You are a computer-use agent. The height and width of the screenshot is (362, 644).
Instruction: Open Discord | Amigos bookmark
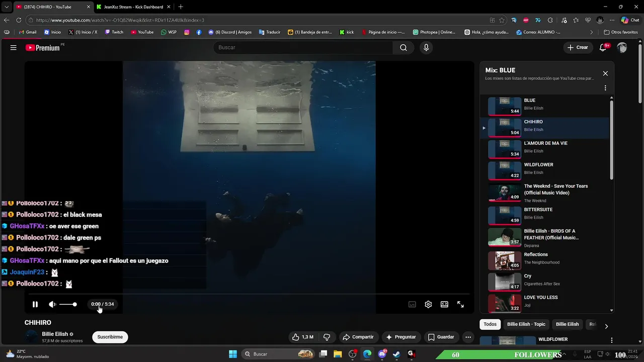tap(230, 32)
